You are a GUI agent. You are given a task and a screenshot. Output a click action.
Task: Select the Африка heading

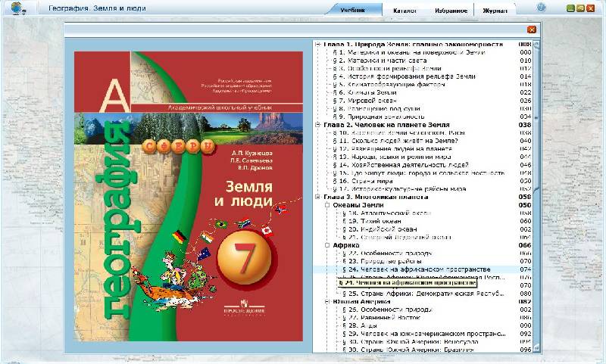click(346, 245)
